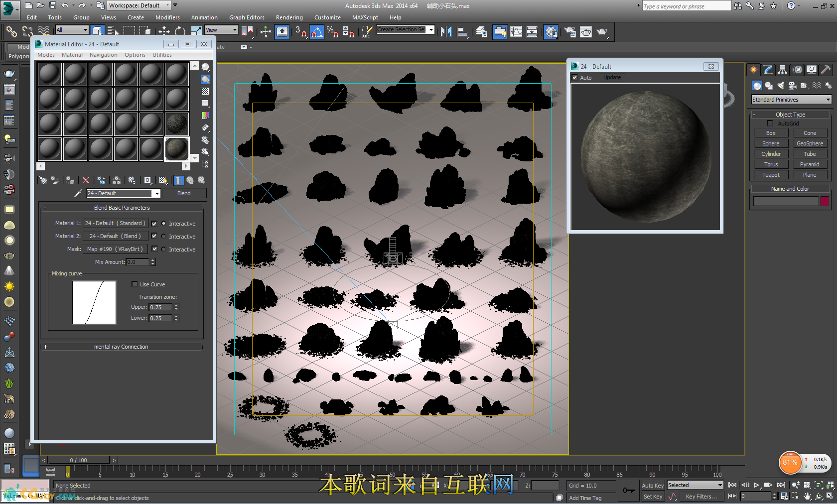This screenshot has height=504, width=837.
Task: Select the textured rock material sample slot
Action: click(x=176, y=149)
